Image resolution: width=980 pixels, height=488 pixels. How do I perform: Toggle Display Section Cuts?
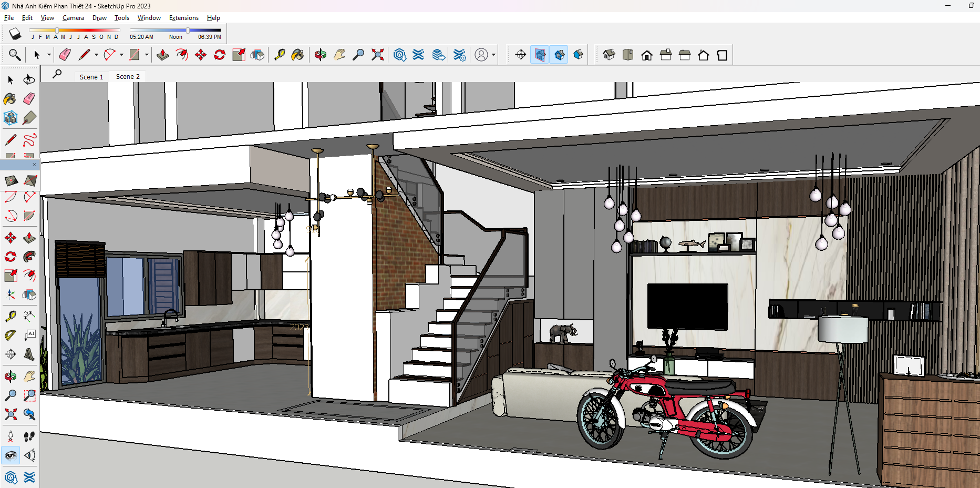(x=560, y=55)
